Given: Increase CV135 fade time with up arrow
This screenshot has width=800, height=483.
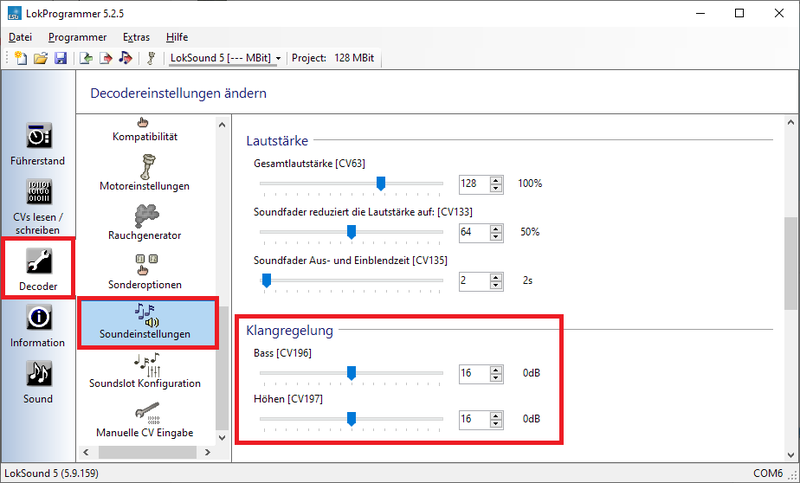Looking at the screenshot, I should 496,277.
